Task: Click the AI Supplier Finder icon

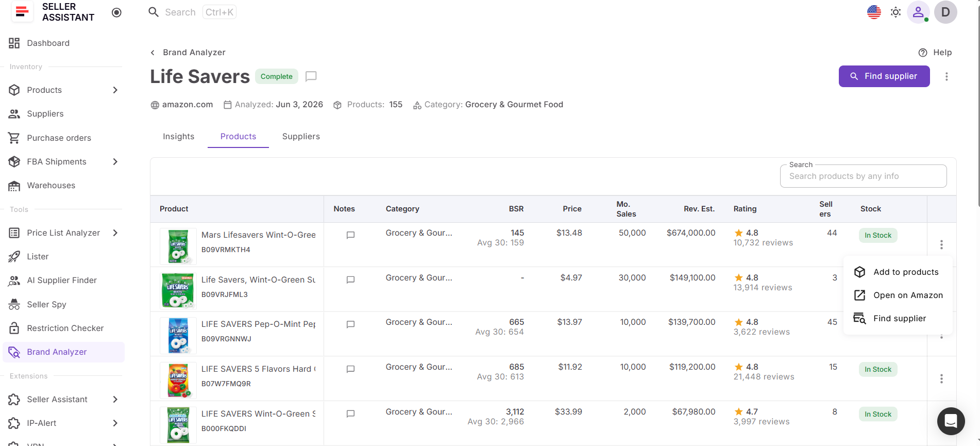Action: (x=14, y=280)
